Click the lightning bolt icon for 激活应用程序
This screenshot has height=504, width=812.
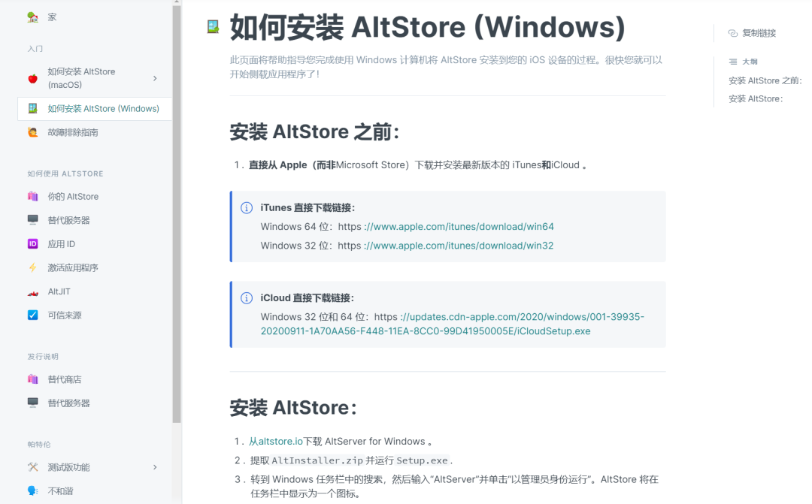[x=32, y=267]
